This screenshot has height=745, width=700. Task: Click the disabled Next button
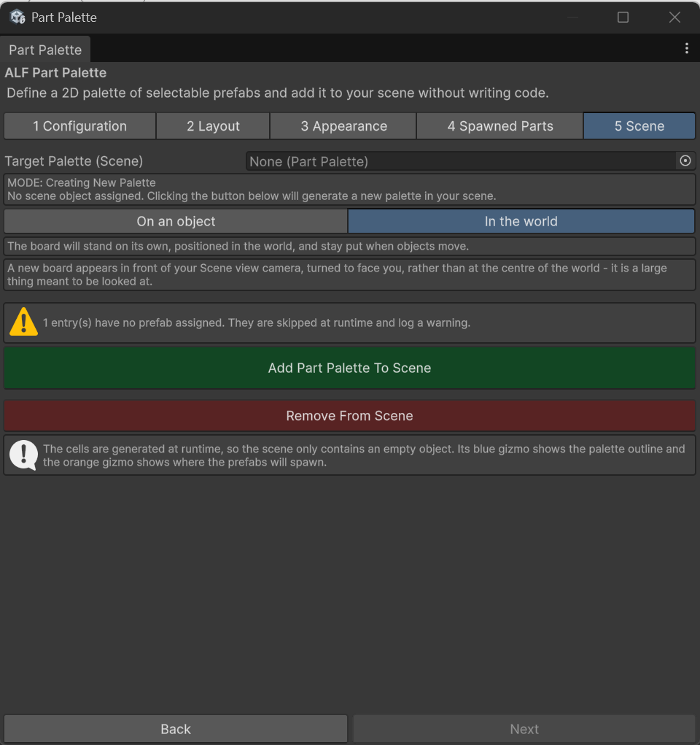tap(524, 729)
